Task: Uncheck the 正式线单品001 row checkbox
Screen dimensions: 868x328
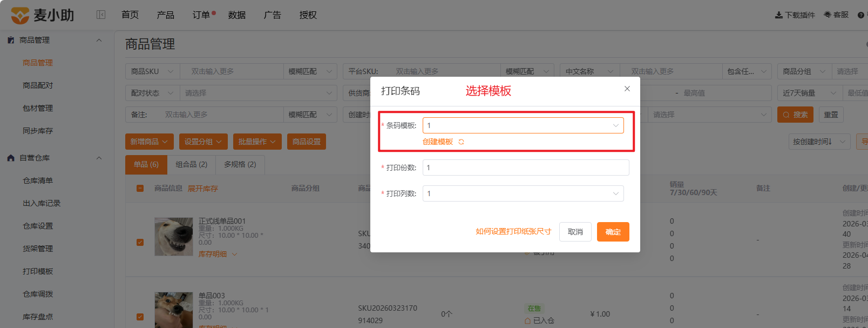Action: 140,242
